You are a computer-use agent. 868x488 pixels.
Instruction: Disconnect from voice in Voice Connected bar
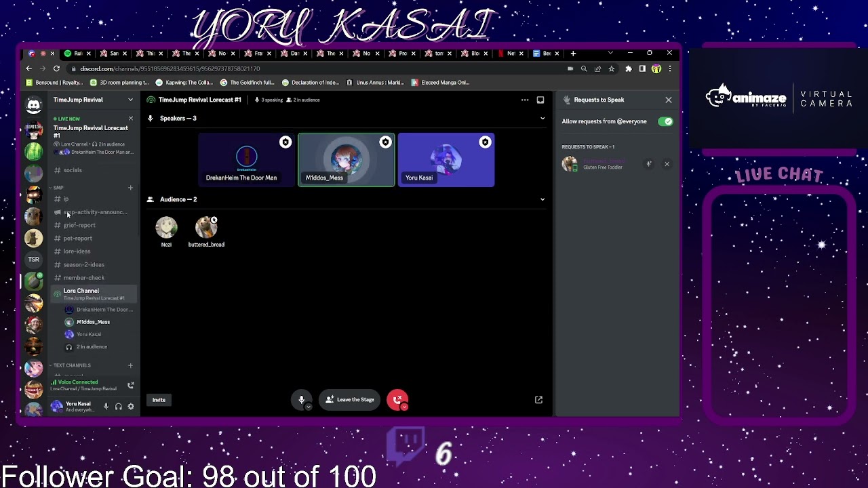[130, 385]
